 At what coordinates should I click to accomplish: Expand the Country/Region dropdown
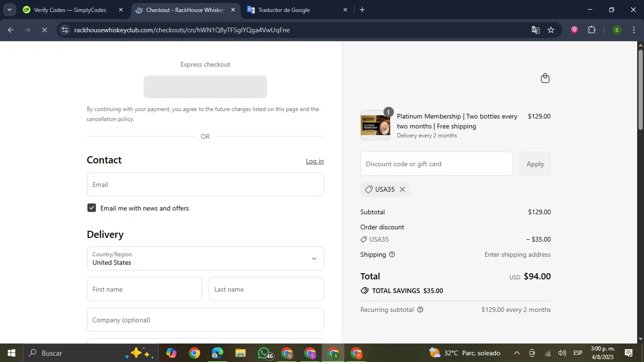[205, 259]
